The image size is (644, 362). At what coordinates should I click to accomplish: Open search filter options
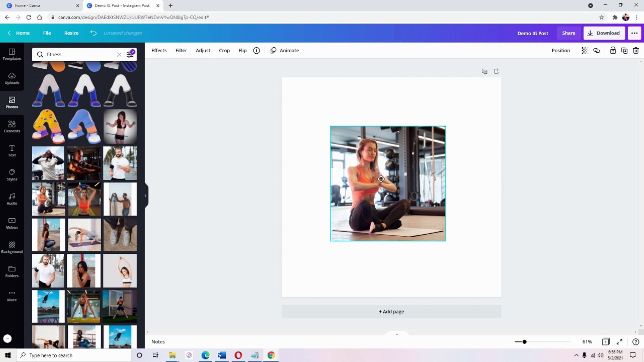click(x=130, y=54)
